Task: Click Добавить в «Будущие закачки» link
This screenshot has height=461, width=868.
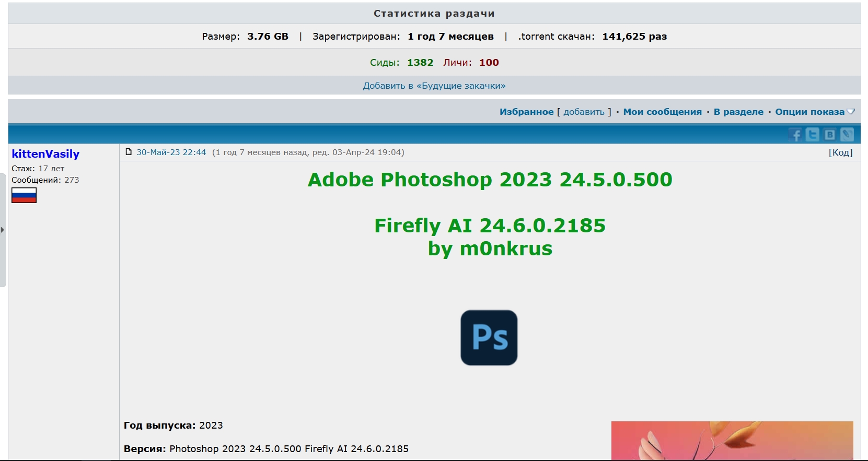Action: (x=434, y=86)
